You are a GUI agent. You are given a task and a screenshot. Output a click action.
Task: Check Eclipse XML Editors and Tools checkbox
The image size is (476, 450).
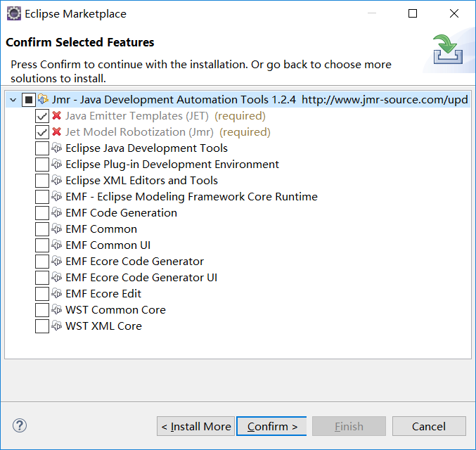pos(42,181)
